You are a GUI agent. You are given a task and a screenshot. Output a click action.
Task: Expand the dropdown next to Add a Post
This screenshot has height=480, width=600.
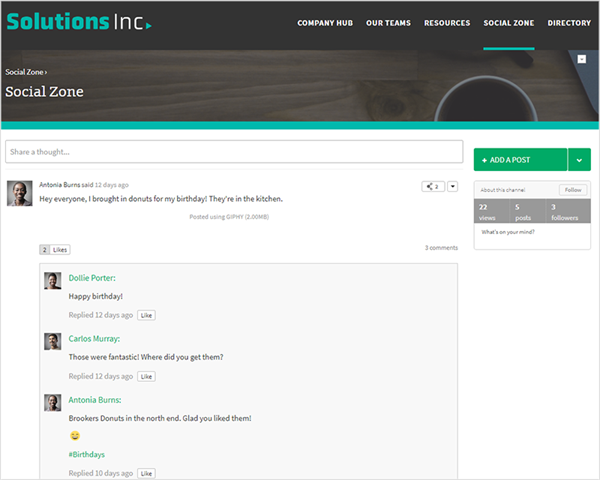pos(579,160)
